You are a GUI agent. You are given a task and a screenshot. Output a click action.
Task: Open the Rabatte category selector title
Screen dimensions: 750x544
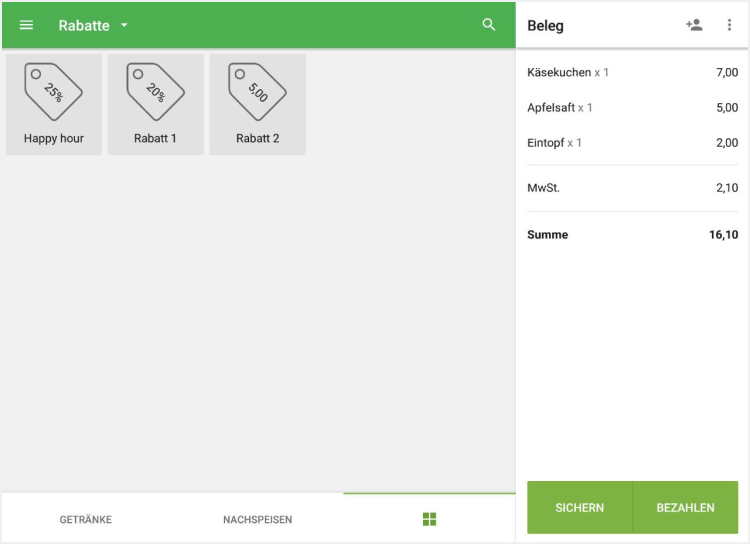click(84, 25)
